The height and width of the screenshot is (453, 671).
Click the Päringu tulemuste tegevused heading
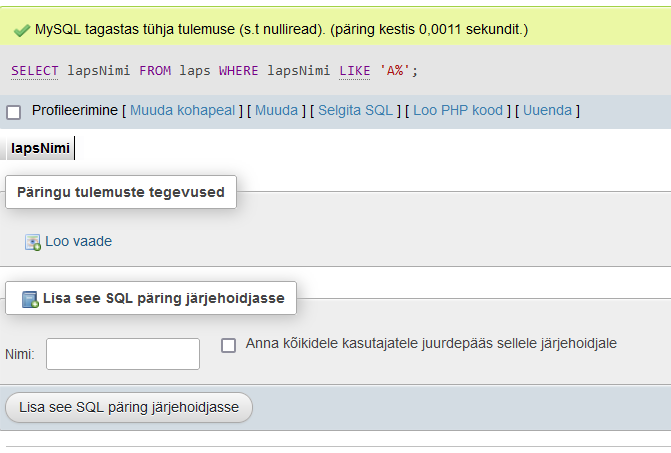coord(121,192)
